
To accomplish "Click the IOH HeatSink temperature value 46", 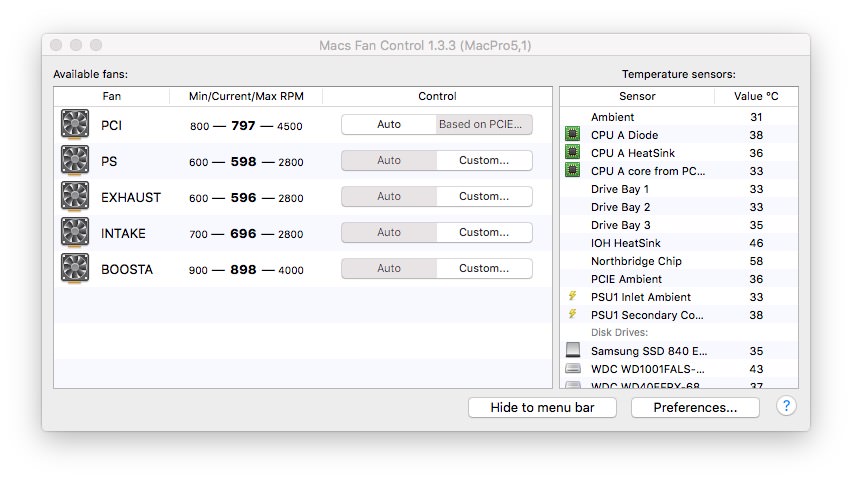I will 756,243.
